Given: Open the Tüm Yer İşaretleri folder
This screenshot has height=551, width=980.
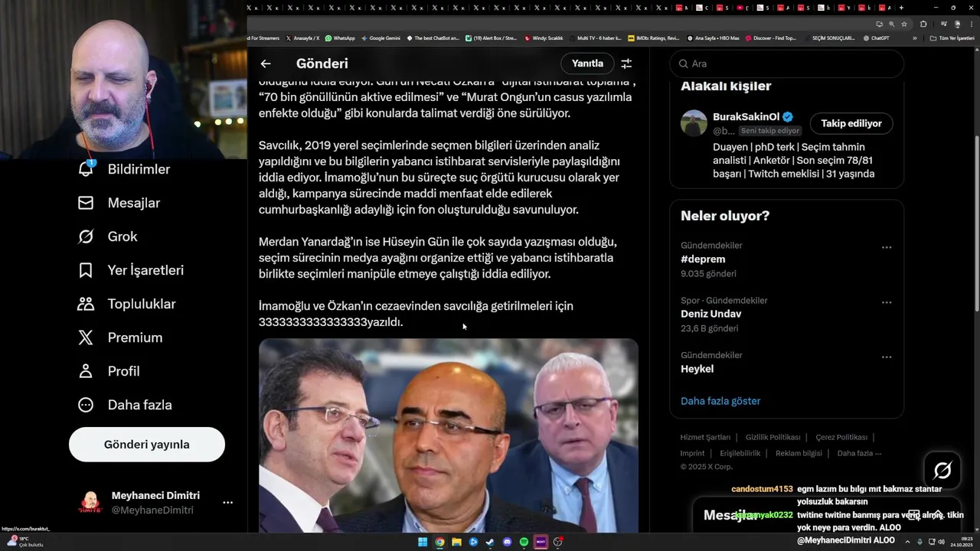Looking at the screenshot, I should 952,37.
